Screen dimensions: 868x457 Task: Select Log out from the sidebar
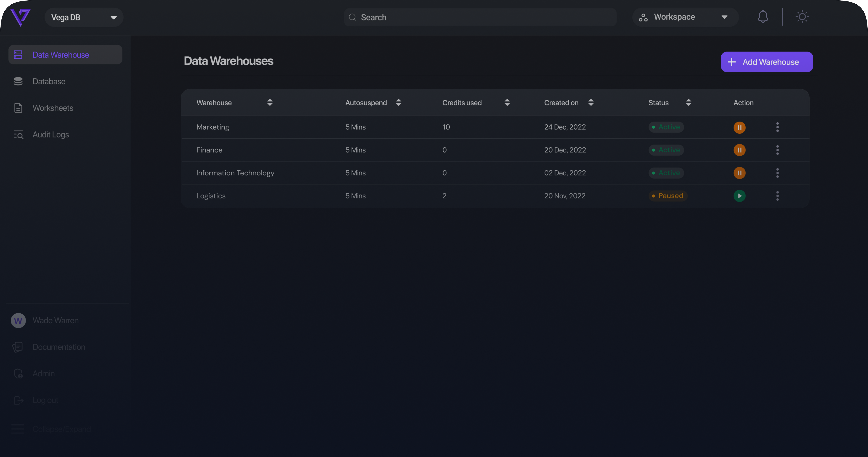click(45, 400)
